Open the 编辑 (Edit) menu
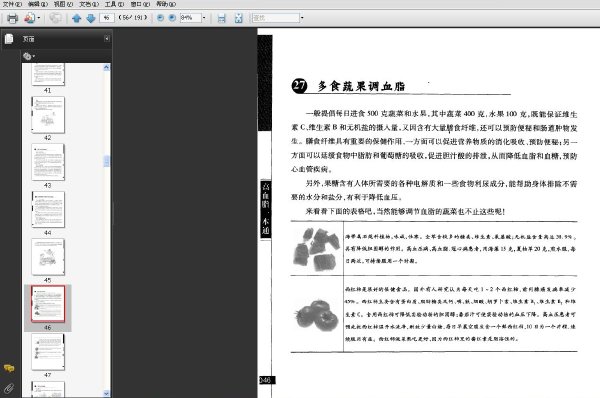This screenshot has height=398, width=600. (38, 4)
